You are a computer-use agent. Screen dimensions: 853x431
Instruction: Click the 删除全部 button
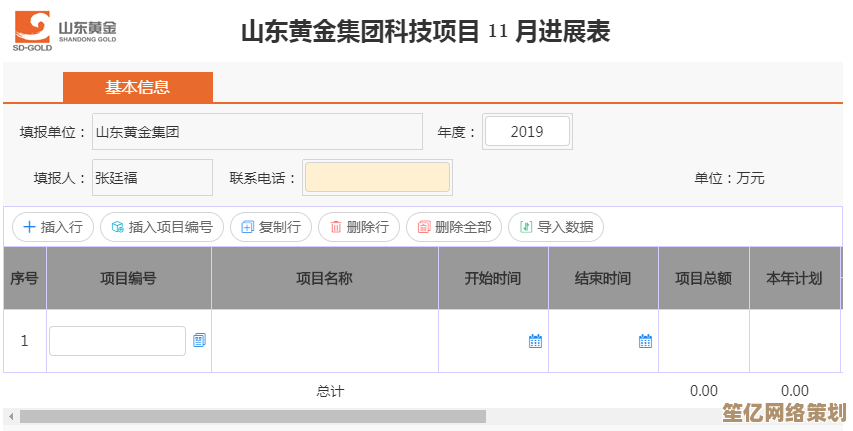(x=454, y=227)
